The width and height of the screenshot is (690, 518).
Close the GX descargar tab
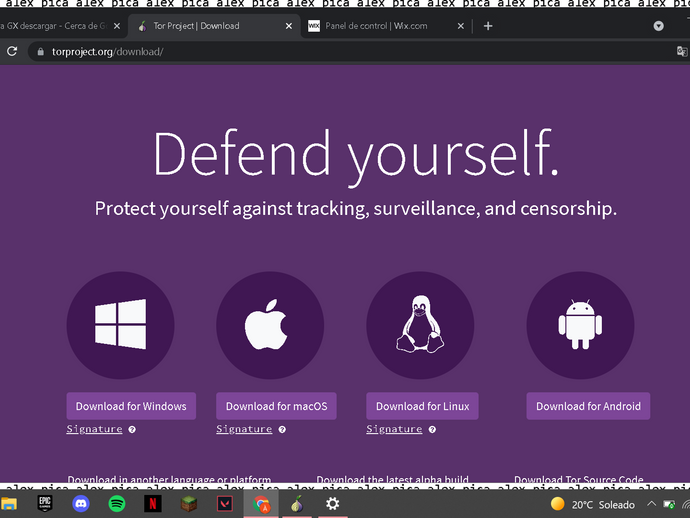click(x=117, y=26)
